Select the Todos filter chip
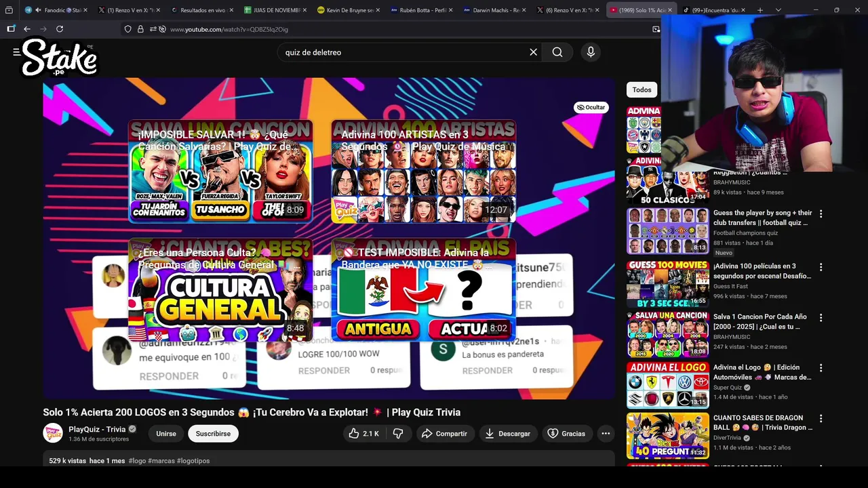Image resolution: width=868 pixels, height=488 pixels. point(642,89)
